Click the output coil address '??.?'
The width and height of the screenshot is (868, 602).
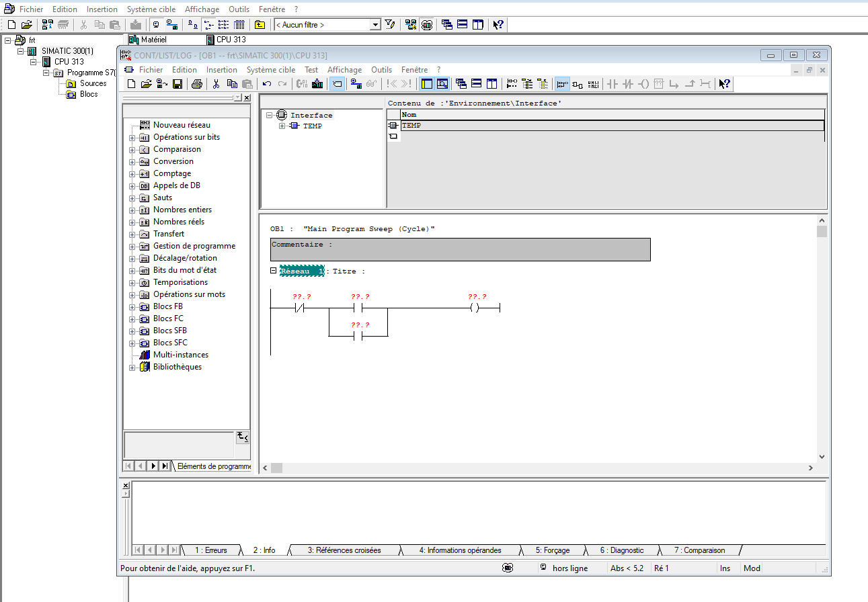click(477, 296)
